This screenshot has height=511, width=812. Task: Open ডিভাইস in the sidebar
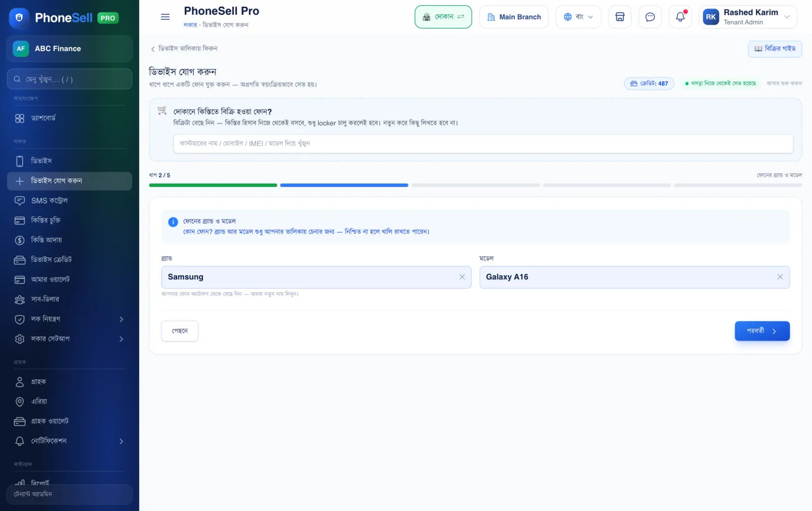pyautogui.click(x=70, y=161)
